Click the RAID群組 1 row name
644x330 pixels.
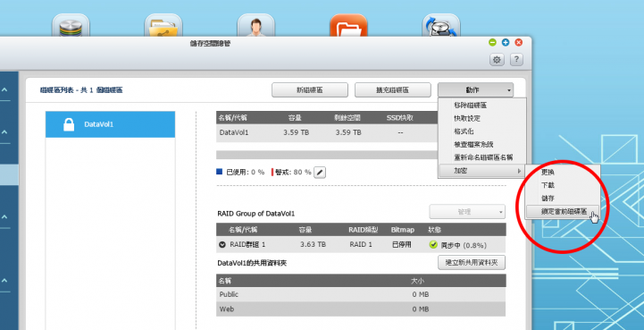pyautogui.click(x=247, y=245)
